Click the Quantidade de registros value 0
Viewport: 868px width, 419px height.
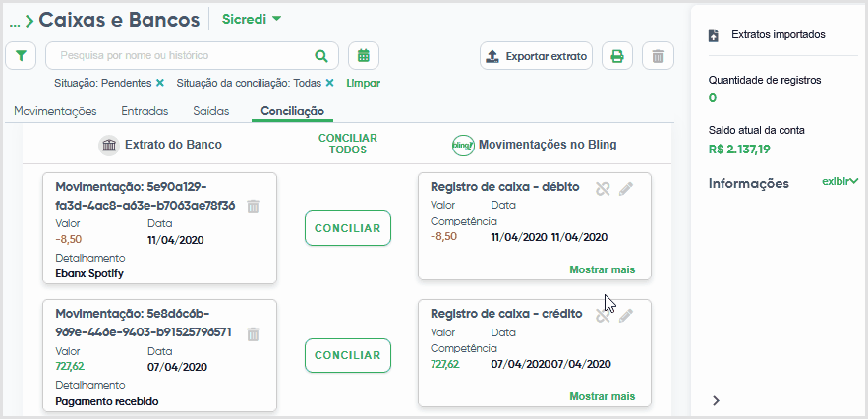pos(713,98)
